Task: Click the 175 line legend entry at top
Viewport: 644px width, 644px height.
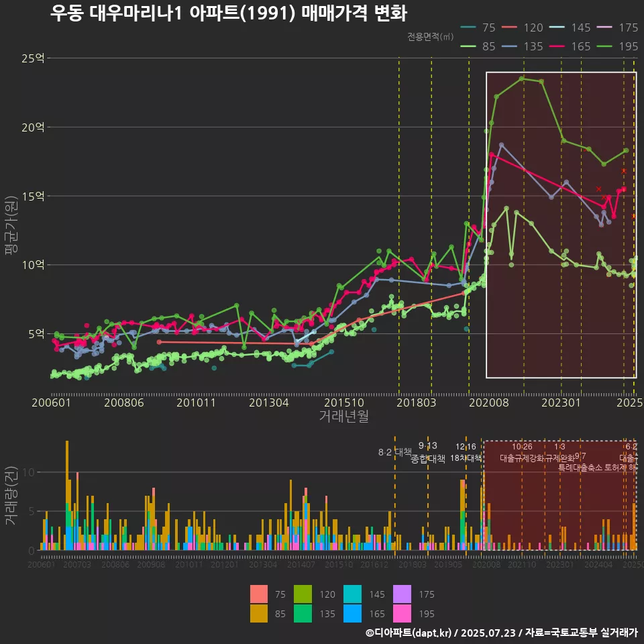Action: click(x=618, y=28)
